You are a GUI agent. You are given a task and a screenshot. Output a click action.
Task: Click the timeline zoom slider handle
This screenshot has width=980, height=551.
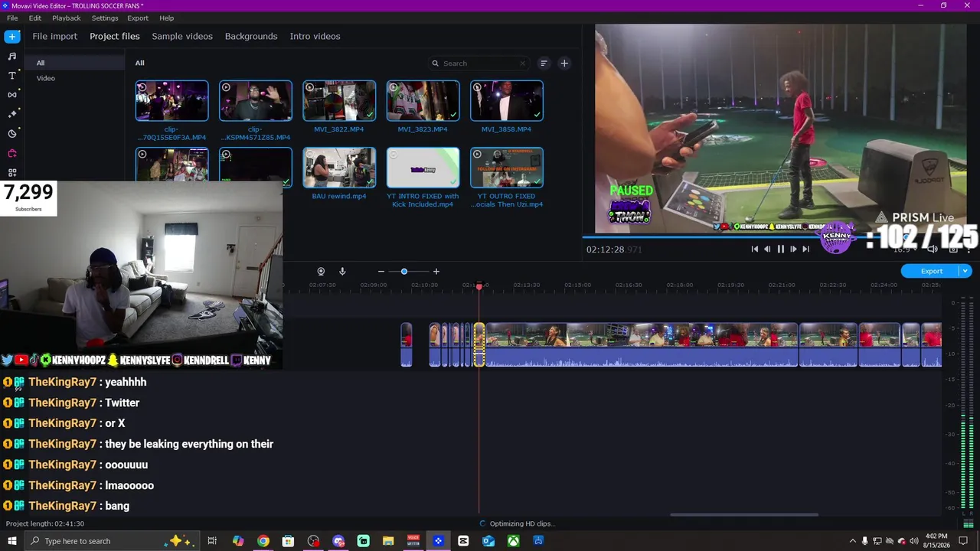click(404, 272)
